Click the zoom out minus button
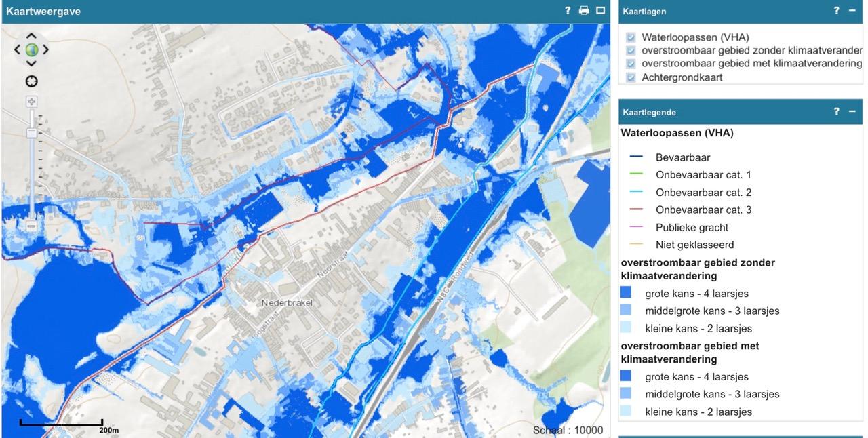Screen dimensions: 868x438 point(31,226)
